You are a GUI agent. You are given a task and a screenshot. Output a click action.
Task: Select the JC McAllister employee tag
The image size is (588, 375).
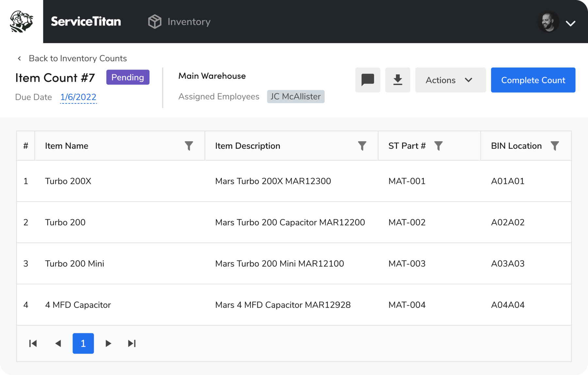295,97
